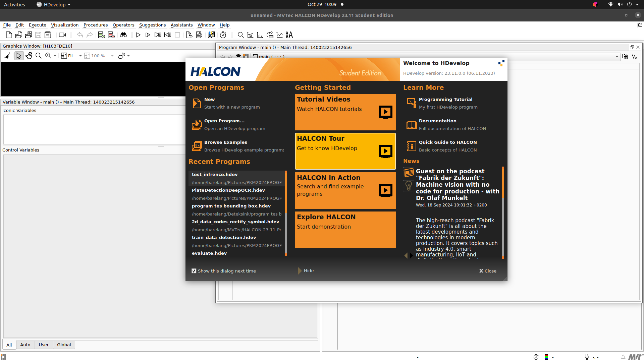Click the volume icon in system tray
Image resolution: width=644 pixels, height=362 pixels.
(620, 4)
